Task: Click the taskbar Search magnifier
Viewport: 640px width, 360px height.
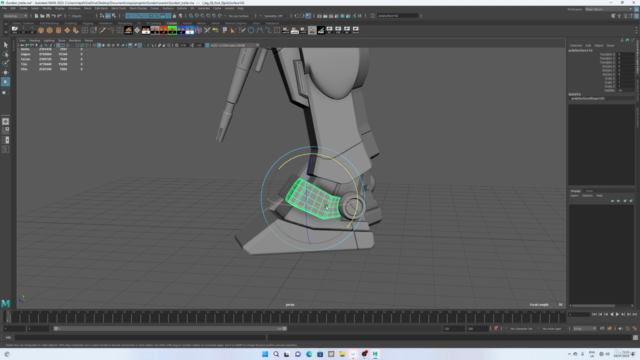Action: [276, 354]
